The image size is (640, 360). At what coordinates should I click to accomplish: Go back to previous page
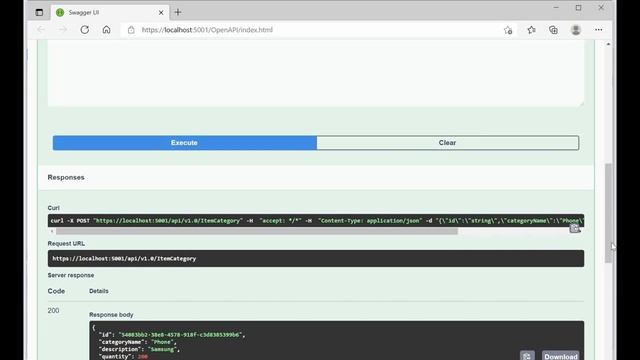point(41,30)
